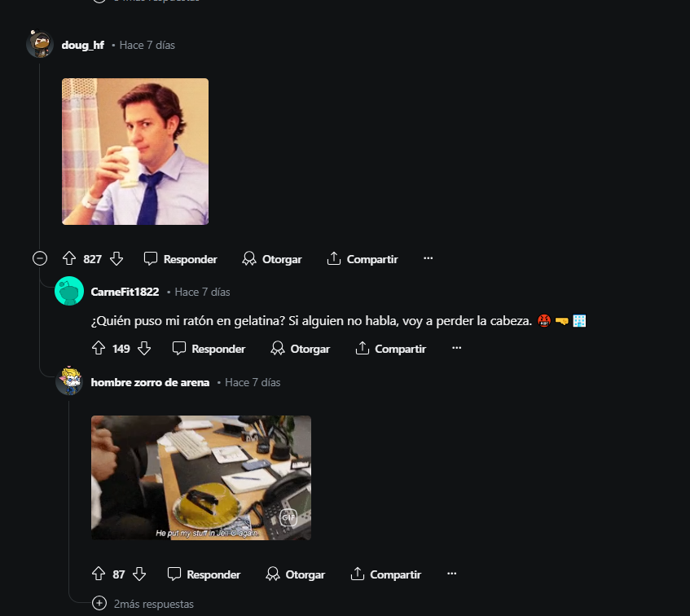Downvote CarneFit1822's comment

pos(143,349)
